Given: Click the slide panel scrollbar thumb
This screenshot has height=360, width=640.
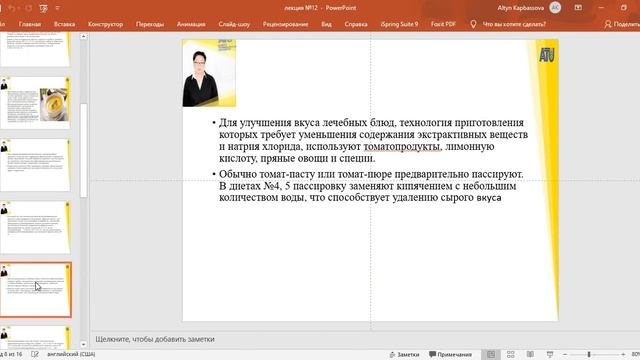Looking at the screenshot, I should tap(84, 151).
